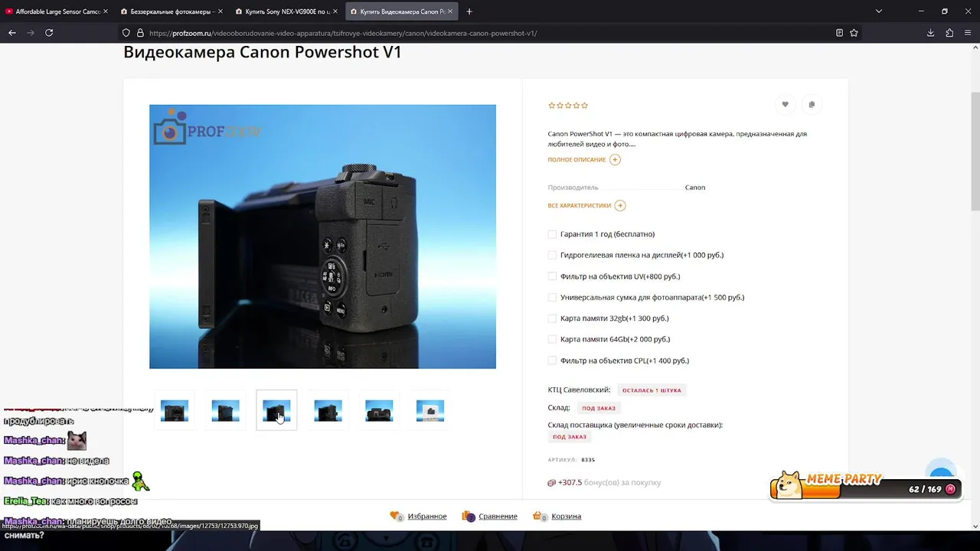The image size is (980, 551).
Task: Select the first product thumbnail
Action: coord(175,411)
